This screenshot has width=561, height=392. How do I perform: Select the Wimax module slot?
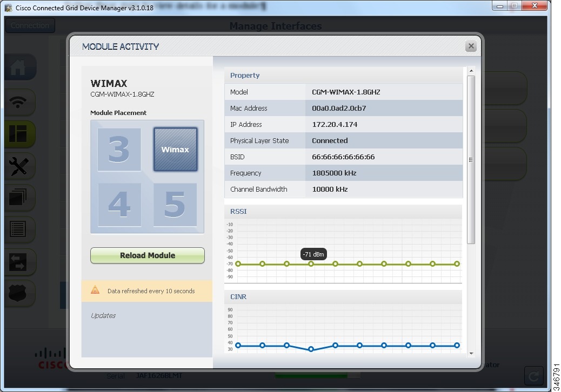point(175,150)
